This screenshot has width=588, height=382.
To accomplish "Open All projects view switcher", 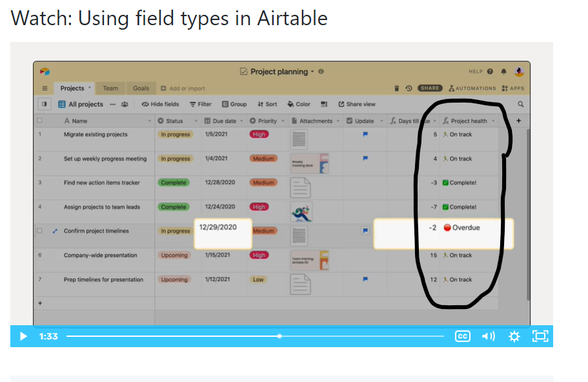I will tap(81, 105).
